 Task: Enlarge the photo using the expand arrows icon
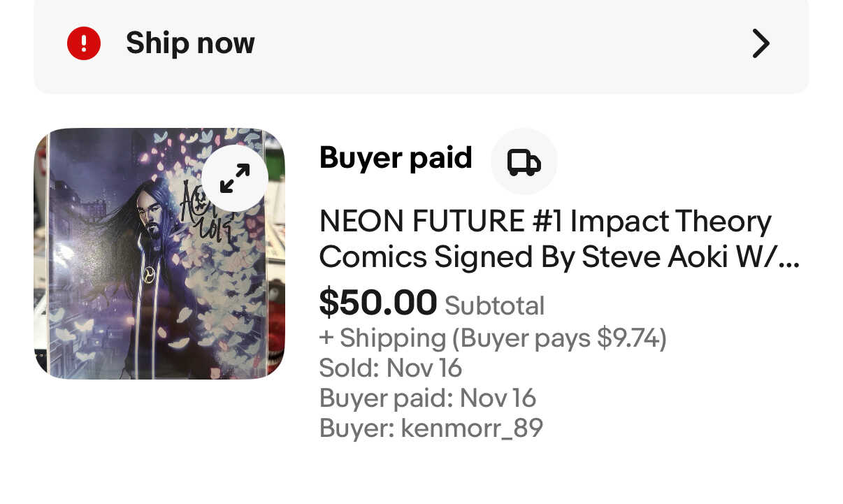[235, 178]
